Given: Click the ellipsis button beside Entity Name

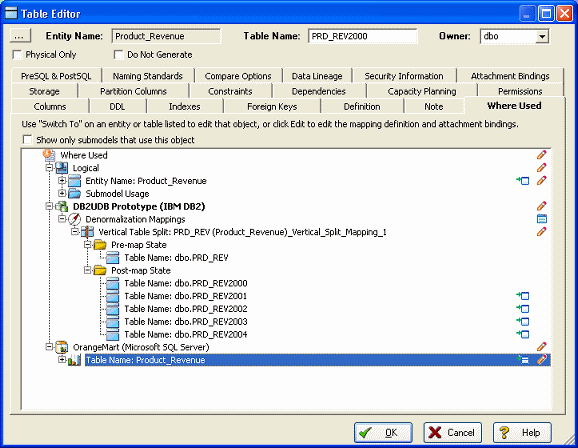Looking at the screenshot, I should pyautogui.click(x=20, y=36).
